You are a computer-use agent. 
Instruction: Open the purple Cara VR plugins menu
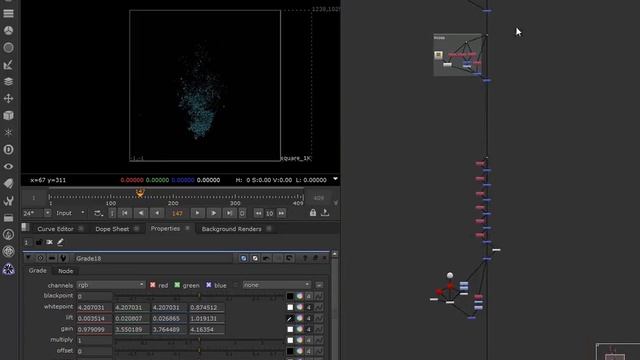pos(8,269)
